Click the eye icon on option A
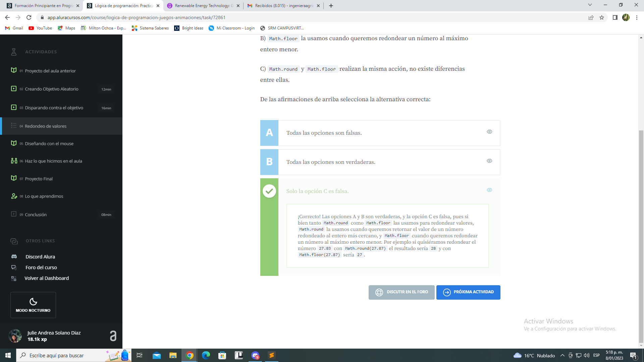This screenshot has height=362, width=644. pyautogui.click(x=489, y=132)
